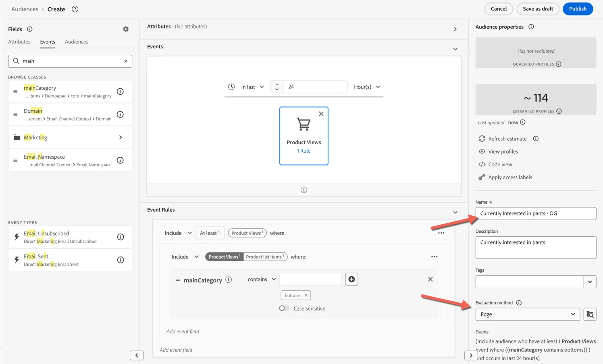
Task: Show info for Email Sent event
Action: 121,260
